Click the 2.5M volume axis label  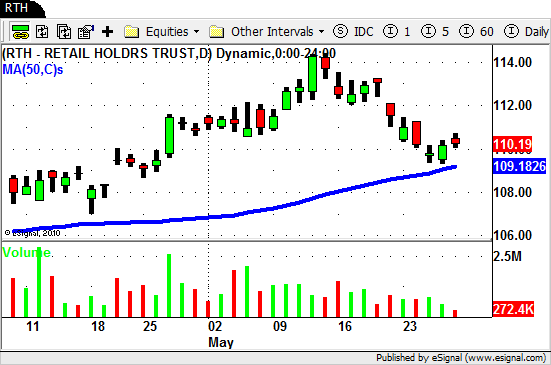point(507,256)
